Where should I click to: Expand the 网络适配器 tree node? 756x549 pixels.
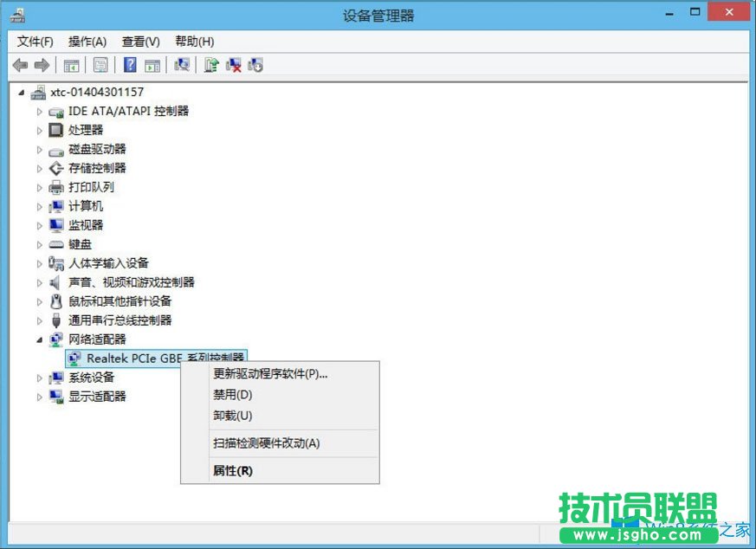pyautogui.click(x=40, y=339)
